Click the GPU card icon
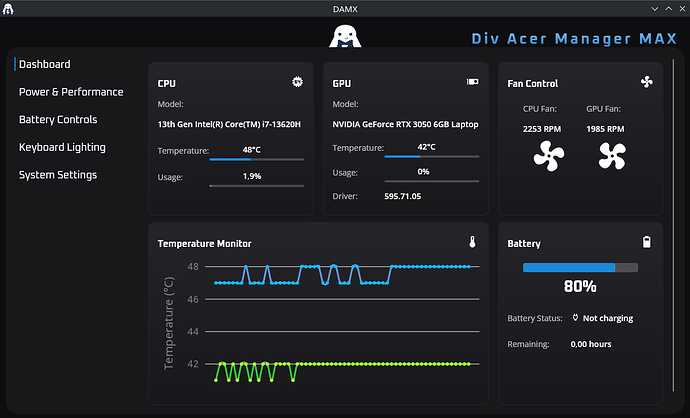The image size is (690, 418). (x=473, y=82)
